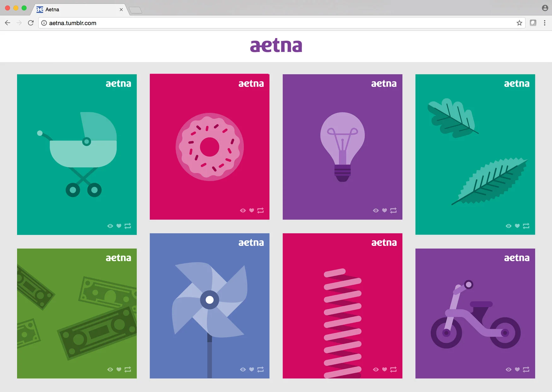Reblog the purple bicycle post
The width and height of the screenshot is (552, 392).
tap(526, 370)
